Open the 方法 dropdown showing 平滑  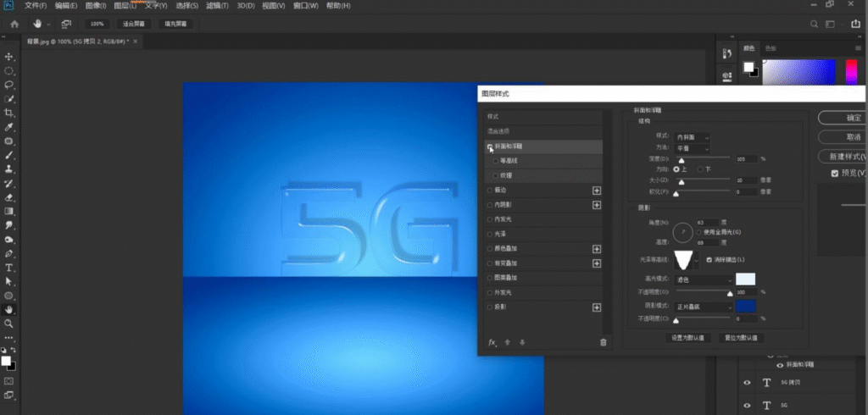tap(692, 148)
